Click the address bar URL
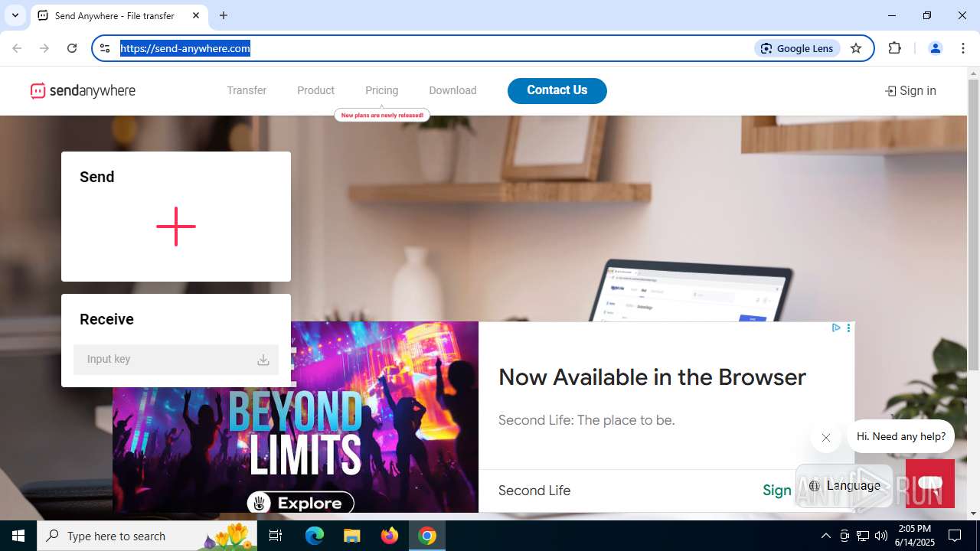This screenshot has width=980, height=551. [x=185, y=48]
